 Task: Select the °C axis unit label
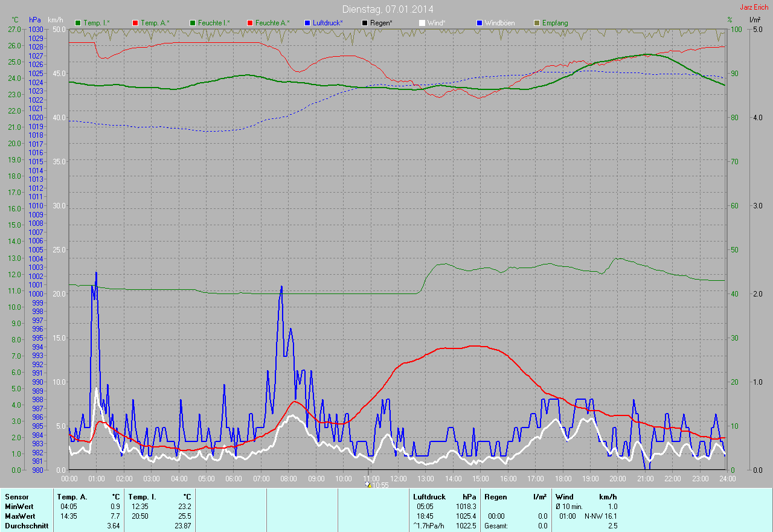(15, 20)
